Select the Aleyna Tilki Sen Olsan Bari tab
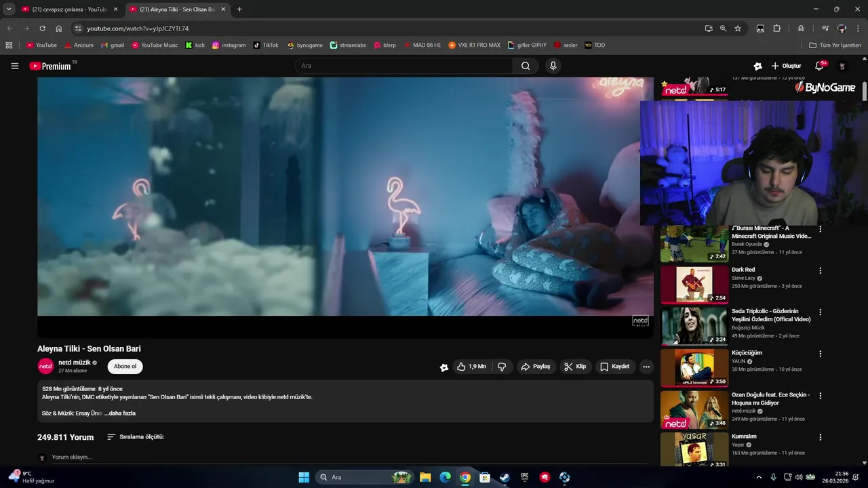868x488 pixels. click(178, 9)
